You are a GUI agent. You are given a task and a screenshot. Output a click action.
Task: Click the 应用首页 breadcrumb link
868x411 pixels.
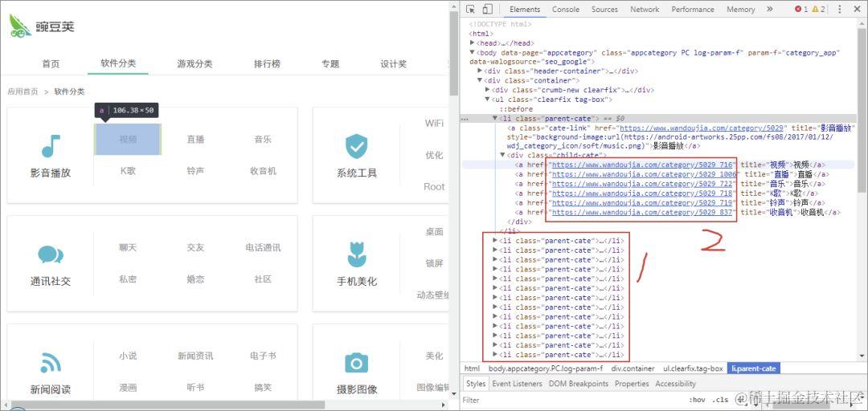[23, 92]
